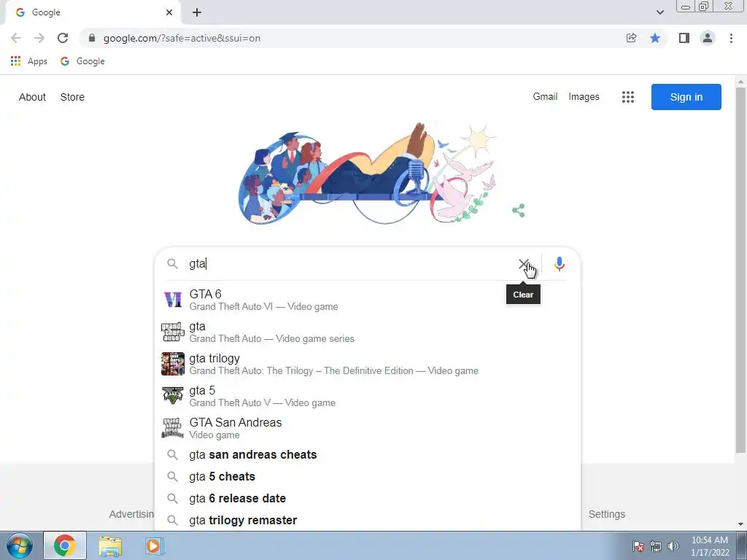747x560 pixels.
Task: Click the magnifier icon in search box
Action: click(172, 264)
